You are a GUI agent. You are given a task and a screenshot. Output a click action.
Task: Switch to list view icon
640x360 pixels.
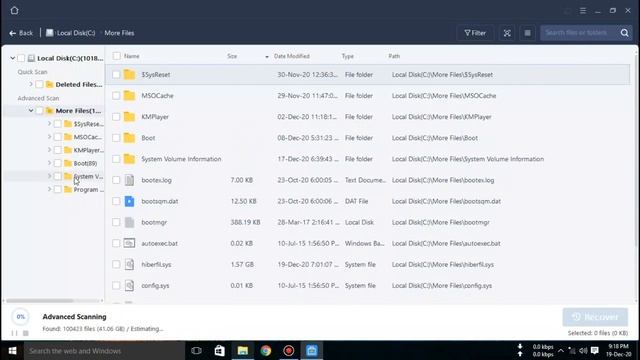coord(527,33)
